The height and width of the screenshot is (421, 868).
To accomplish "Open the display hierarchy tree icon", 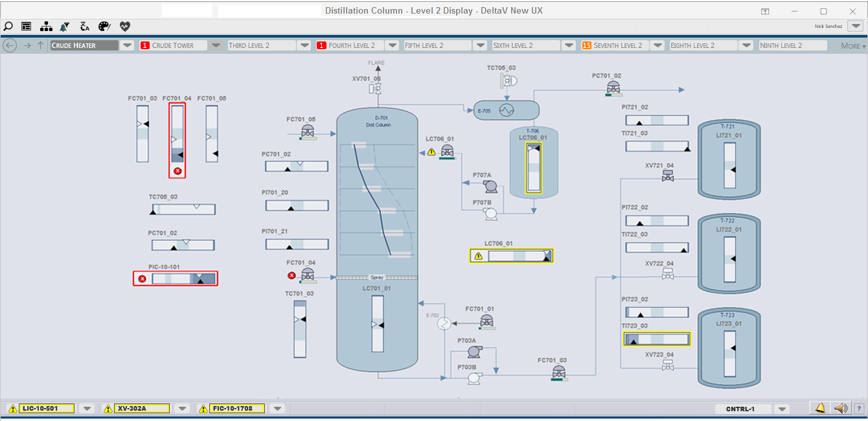I will pyautogui.click(x=46, y=27).
